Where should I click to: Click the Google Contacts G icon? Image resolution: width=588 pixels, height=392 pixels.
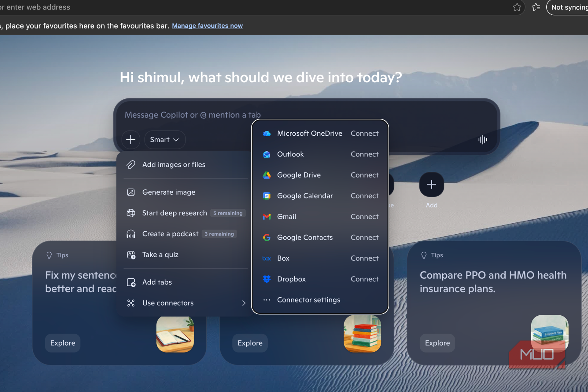(x=267, y=237)
